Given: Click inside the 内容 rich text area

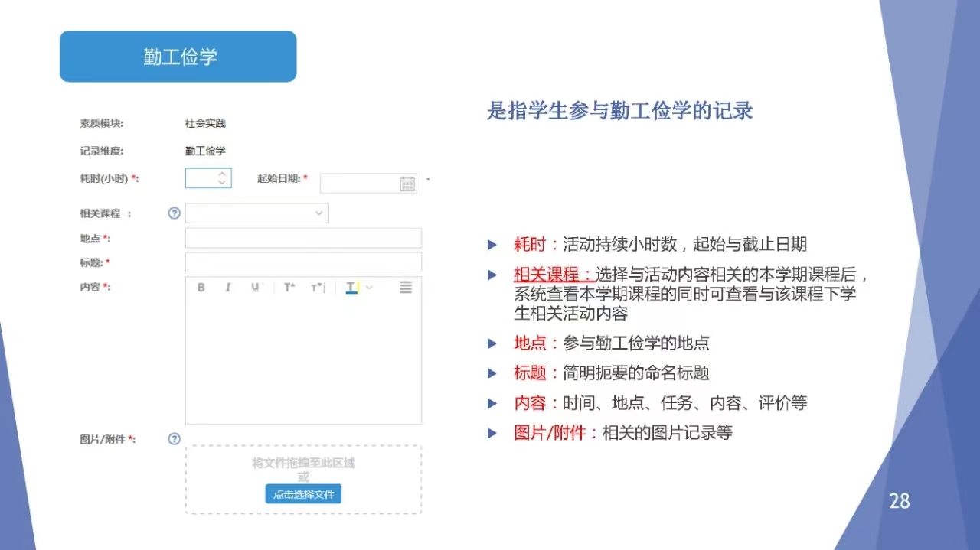Looking at the screenshot, I should click(x=303, y=360).
